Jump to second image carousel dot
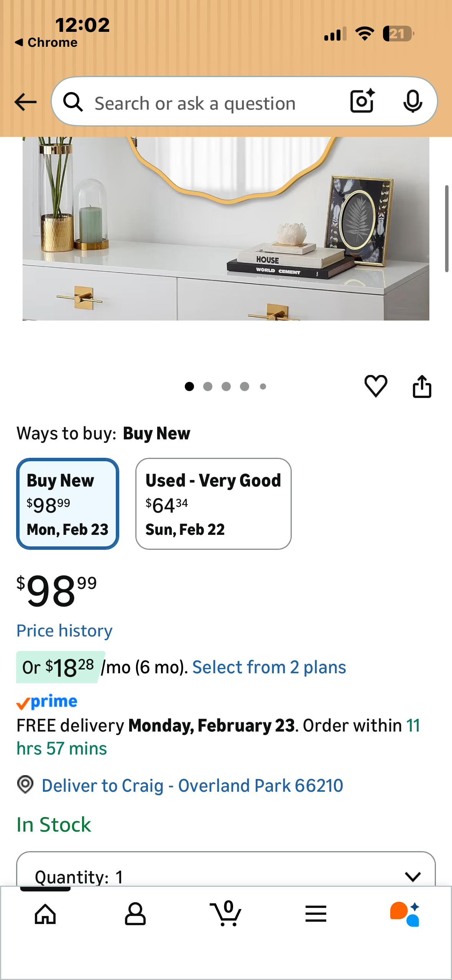Screen dimensions: 452x980 [208, 386]
